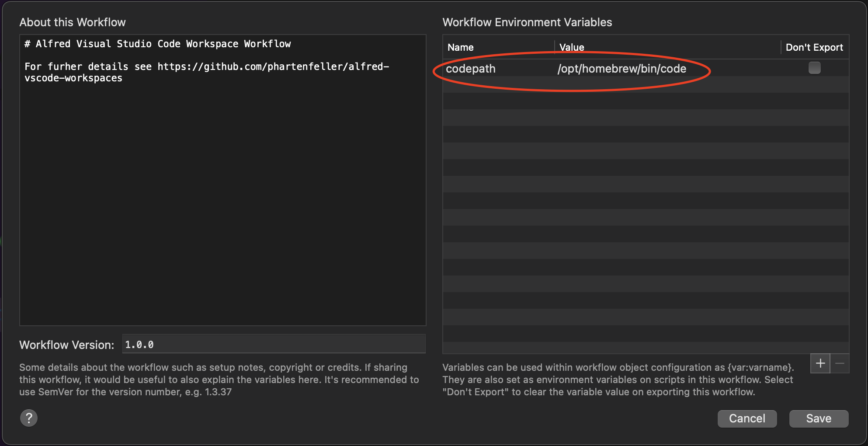Click the help question mark icon

click(29, 418)
